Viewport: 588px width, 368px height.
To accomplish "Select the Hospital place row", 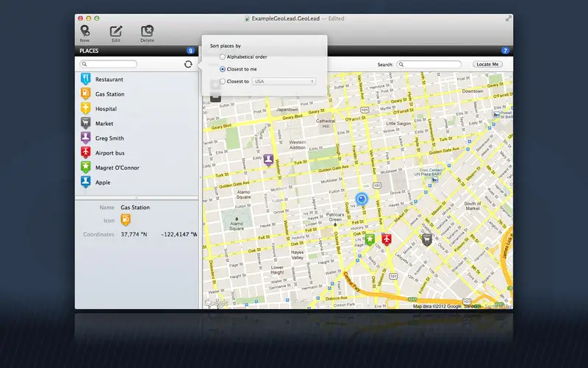I will coord(137,108).
